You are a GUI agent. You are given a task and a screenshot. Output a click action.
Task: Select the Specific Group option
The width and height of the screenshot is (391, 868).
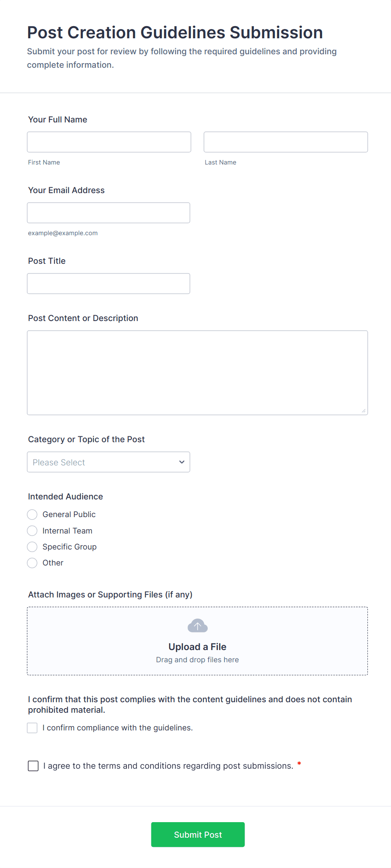32,547
